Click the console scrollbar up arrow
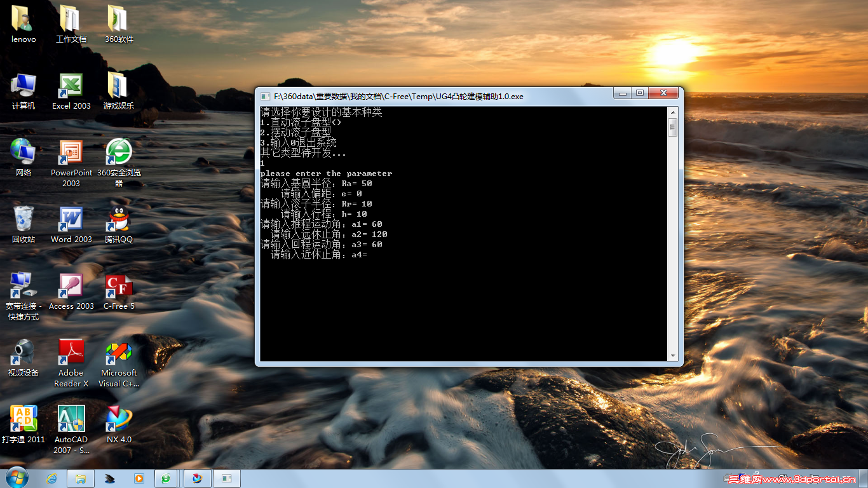Image resolution: width=868 pixels, height=488 pixels. click(x=672, y=112)
